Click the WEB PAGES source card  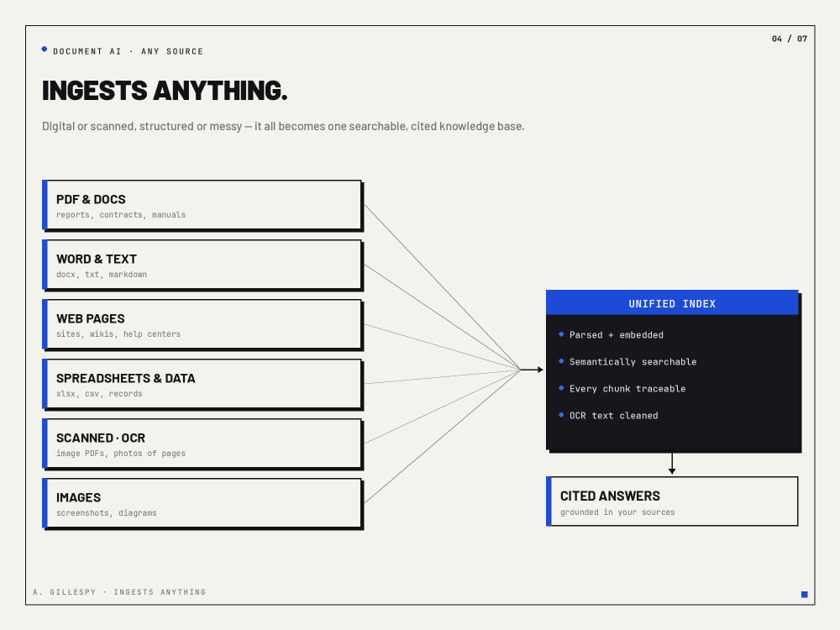coord(202,324)
